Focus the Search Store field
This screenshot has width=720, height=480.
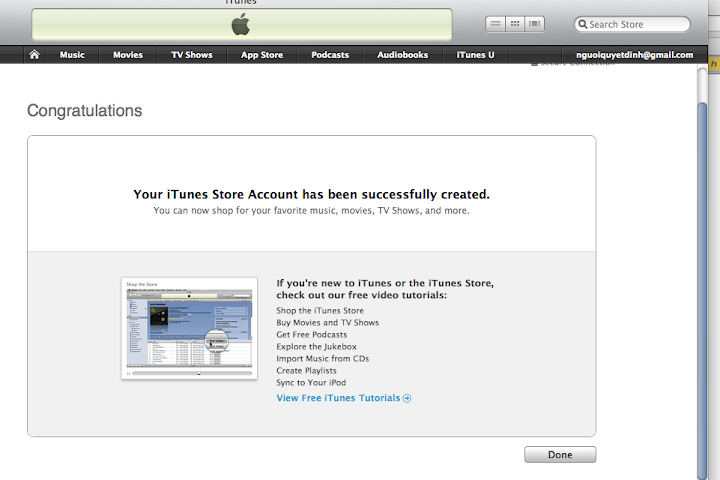click(632, 24)
